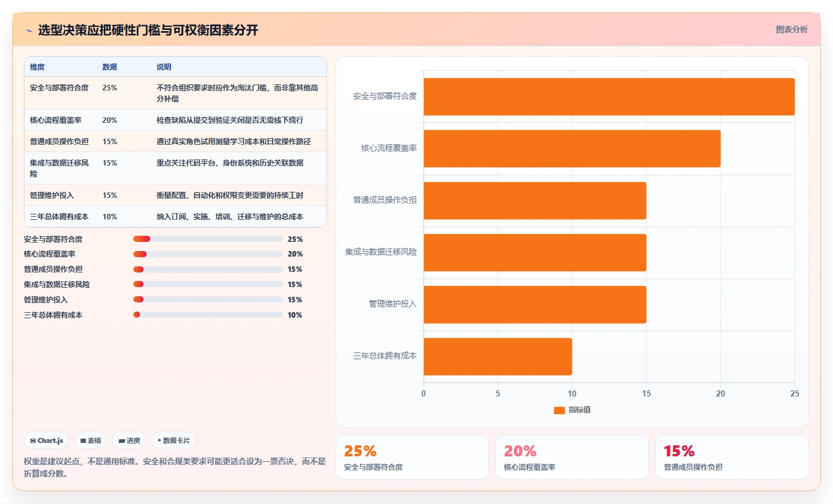Select the 数据卡片 tag chip
Viewport: 833px width, 504px height.
pos(174,440)
